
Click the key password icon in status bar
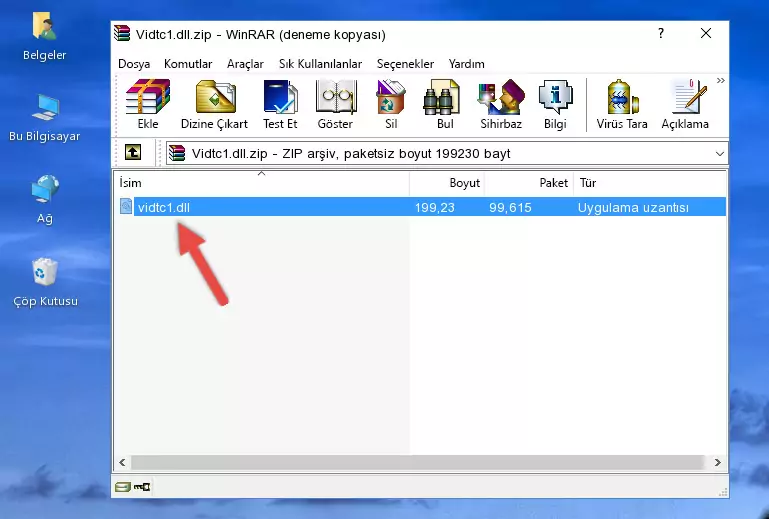click(142, 487)
